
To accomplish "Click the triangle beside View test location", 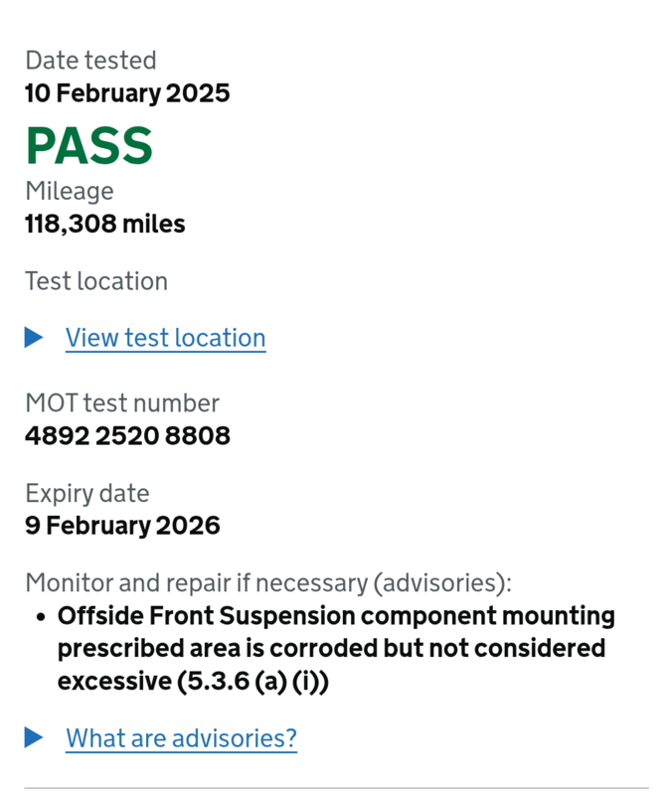I will pos(33,338).
